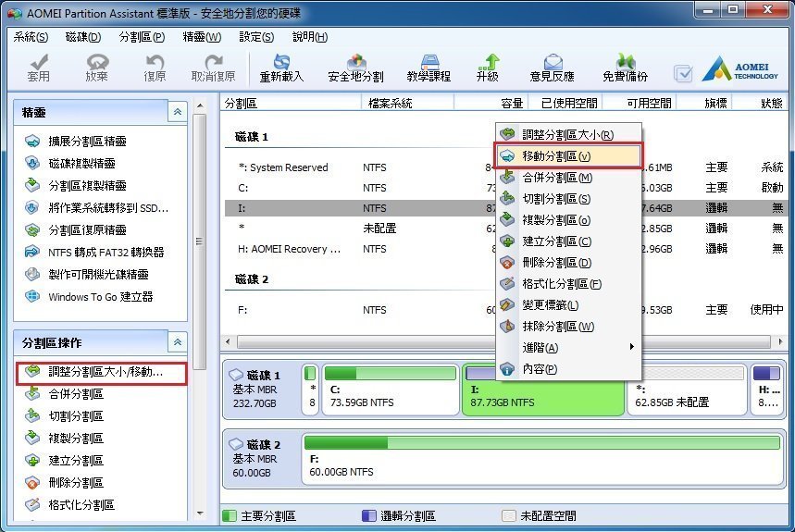Open 將作業系統轉移到 SSD wizard
The height and width of the screenshot is (532, 795).
[97, 208]
